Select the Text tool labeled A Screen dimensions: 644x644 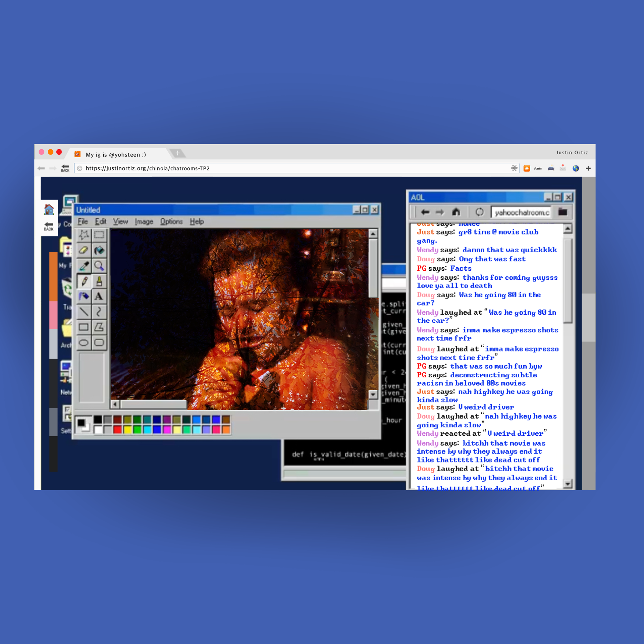(99, 296)
